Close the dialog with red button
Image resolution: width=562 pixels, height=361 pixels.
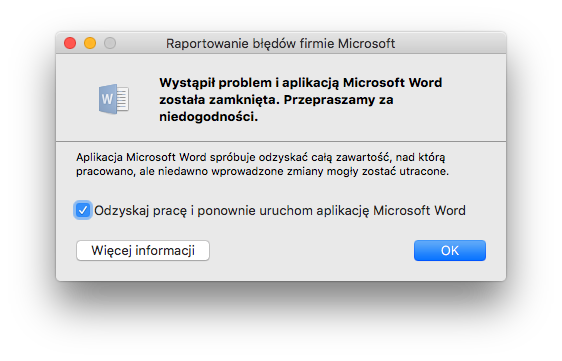click(x=70, y=43)
